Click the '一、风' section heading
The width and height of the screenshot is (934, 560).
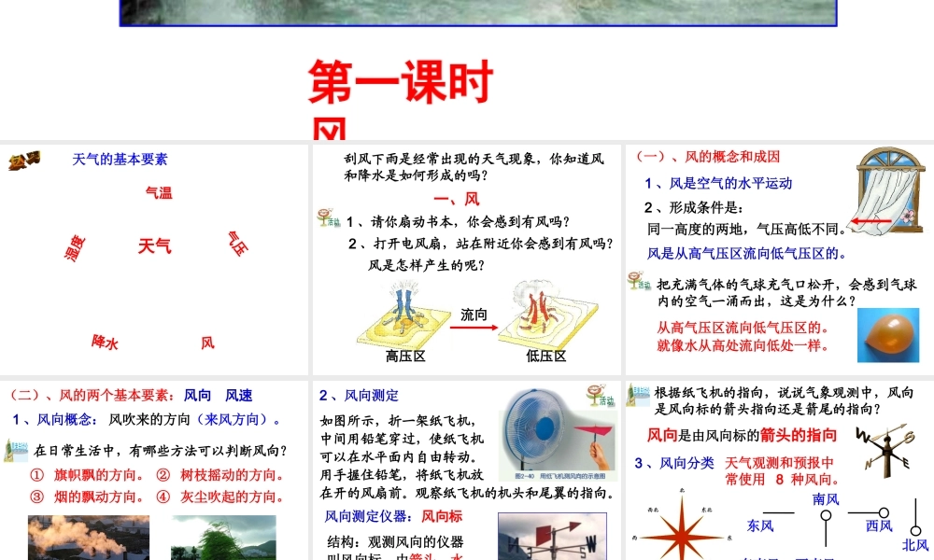pyautogui.click(x=457, y=200)
